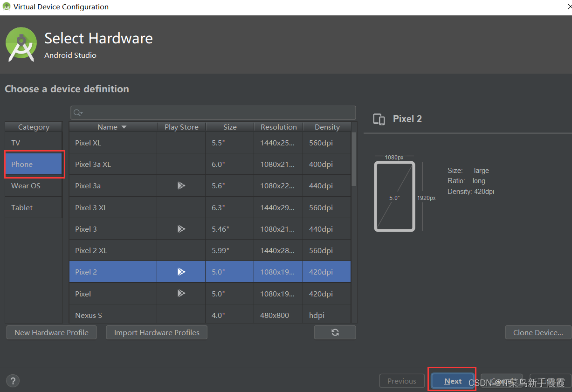Select the Pixel 3 XL device row
This screenshot has height=392, width=572.
coord(210,207)
